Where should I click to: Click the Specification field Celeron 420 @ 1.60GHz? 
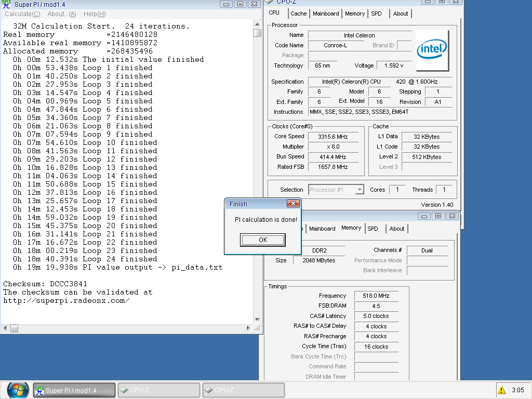[x=380, y=82]
